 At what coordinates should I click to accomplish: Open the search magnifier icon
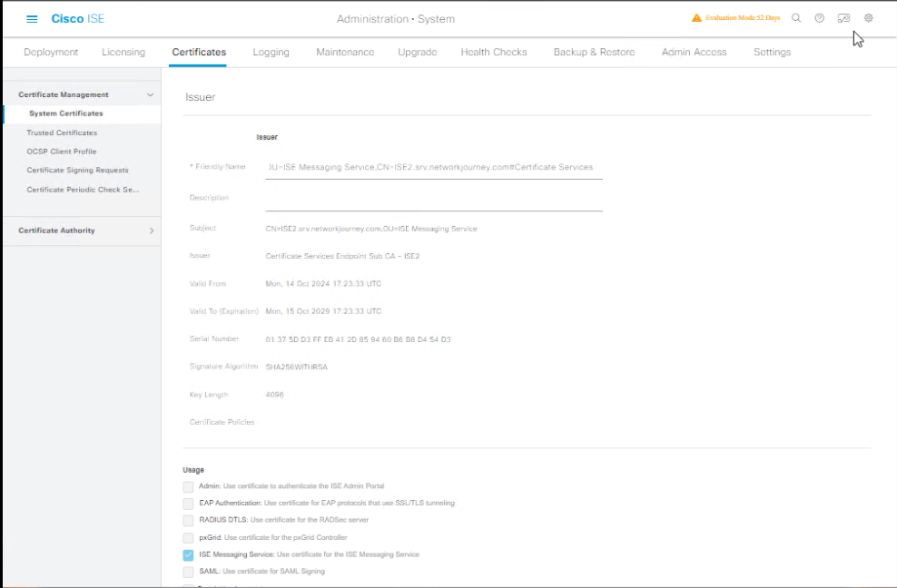tap(796, 18)
